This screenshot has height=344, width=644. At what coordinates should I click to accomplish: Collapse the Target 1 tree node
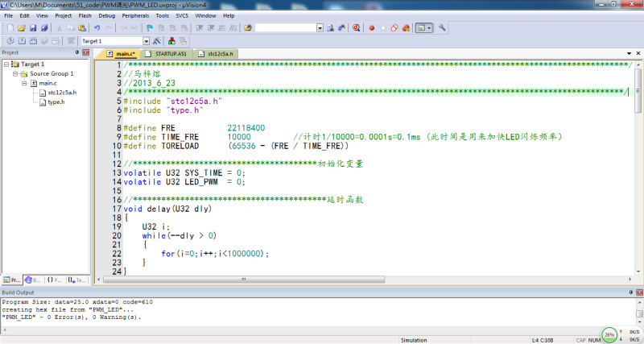[x=6, y=64]
